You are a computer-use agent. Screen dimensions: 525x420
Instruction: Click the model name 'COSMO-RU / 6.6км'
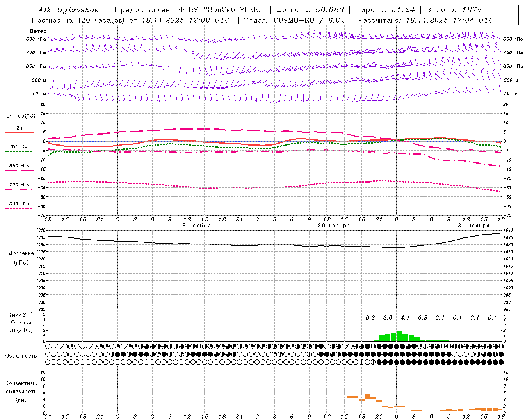click(310, 20)
